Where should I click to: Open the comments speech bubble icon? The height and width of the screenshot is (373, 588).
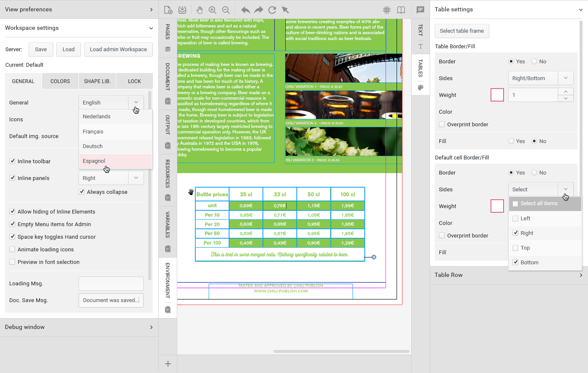click(420, 10)
